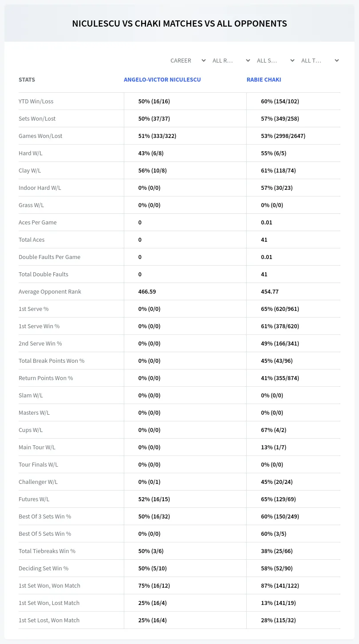Screen dimensions: 359x644
Task: Click the chevron arrow beside 'ALL R…'
Action: point(248,60)
